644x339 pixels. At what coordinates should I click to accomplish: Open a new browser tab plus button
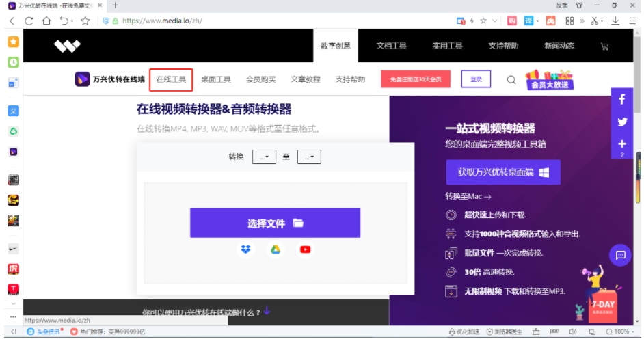(115, 5)
